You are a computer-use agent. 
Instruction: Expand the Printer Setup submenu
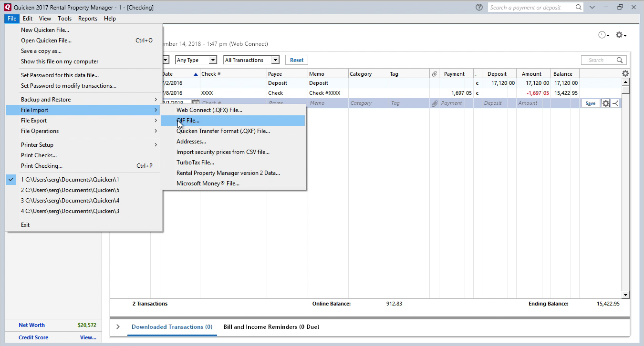84,145
